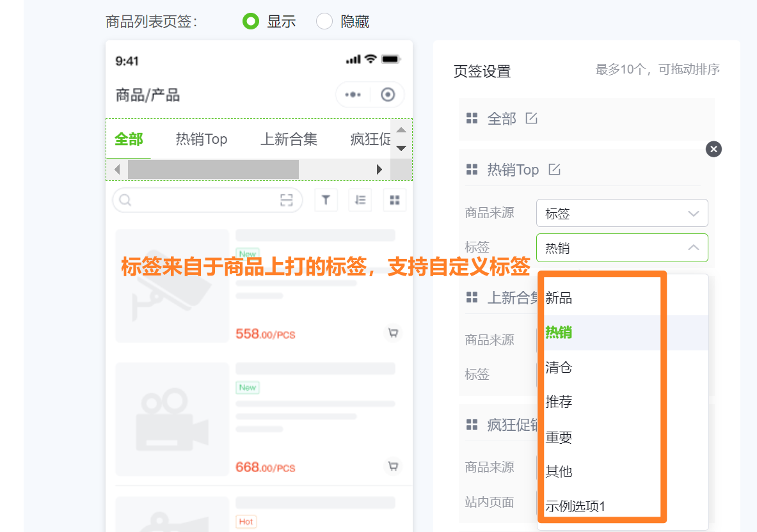Viewport: 757px width, 532px height.
Task: Tap the mini-program close target icon
Action: point(388,95)
